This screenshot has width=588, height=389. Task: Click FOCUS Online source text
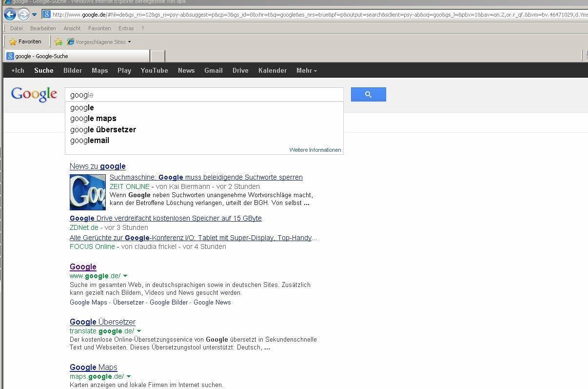pyautogui.click(x=92, y=246)
